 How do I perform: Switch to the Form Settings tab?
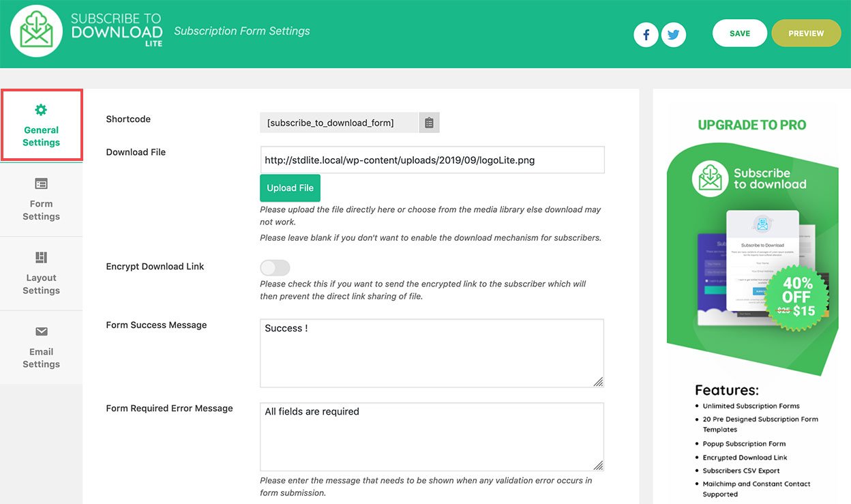[41, 200]
